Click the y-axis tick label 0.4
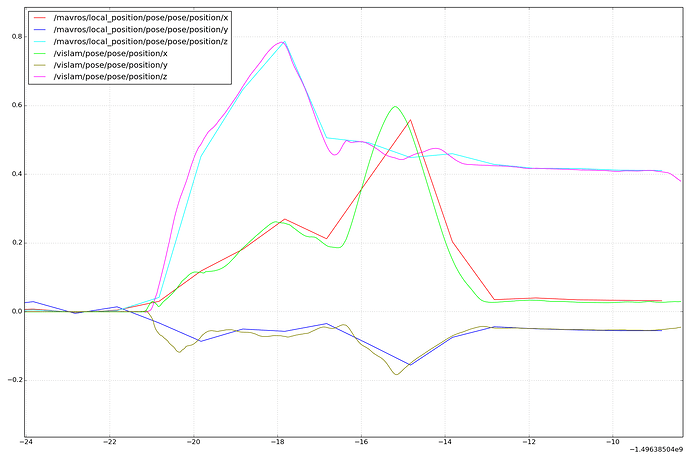 pos(17,174)
